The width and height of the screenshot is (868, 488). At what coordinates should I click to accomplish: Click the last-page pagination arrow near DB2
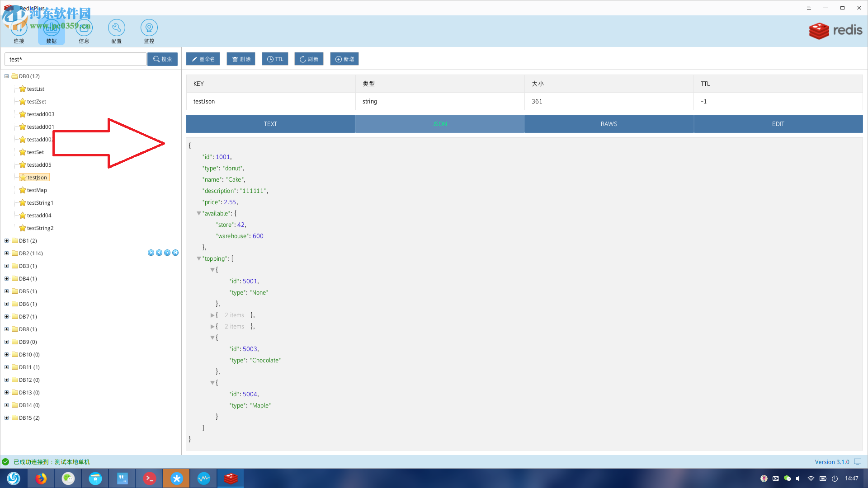pyautogui.click(x=175, y=253)
